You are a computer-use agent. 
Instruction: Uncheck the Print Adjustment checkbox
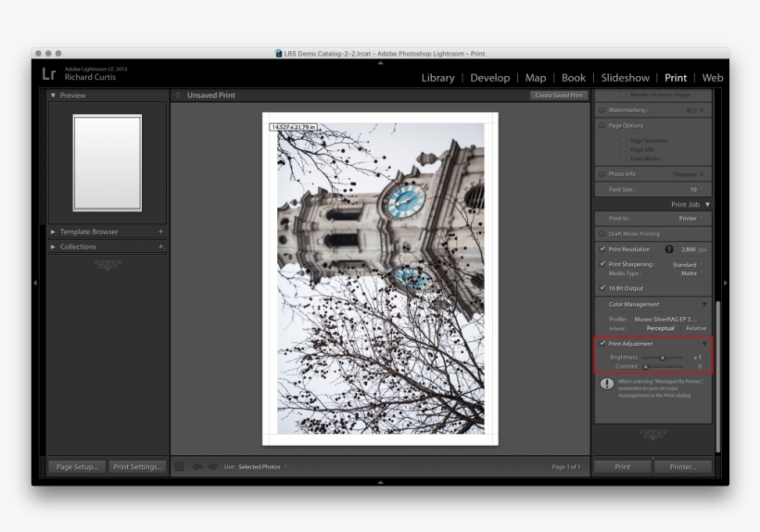tap(602, 344)
